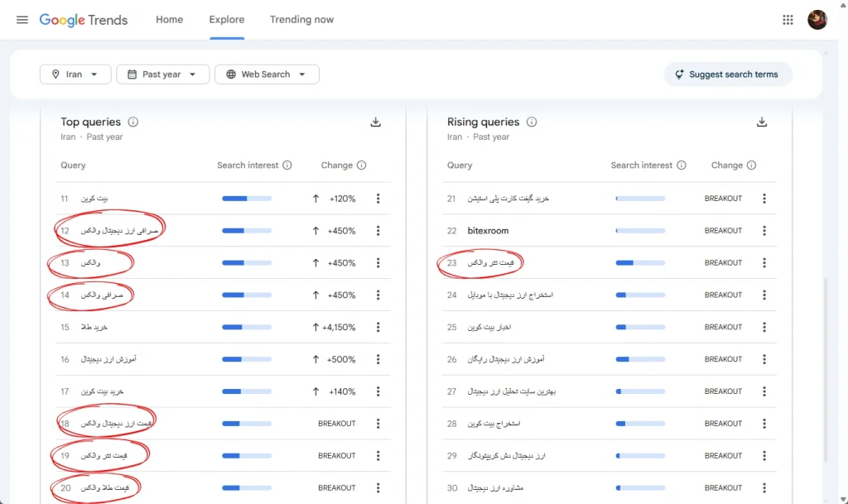Open more options for rising query 26
This screenshot has width=848, height=504.
(x=764, y=359)
